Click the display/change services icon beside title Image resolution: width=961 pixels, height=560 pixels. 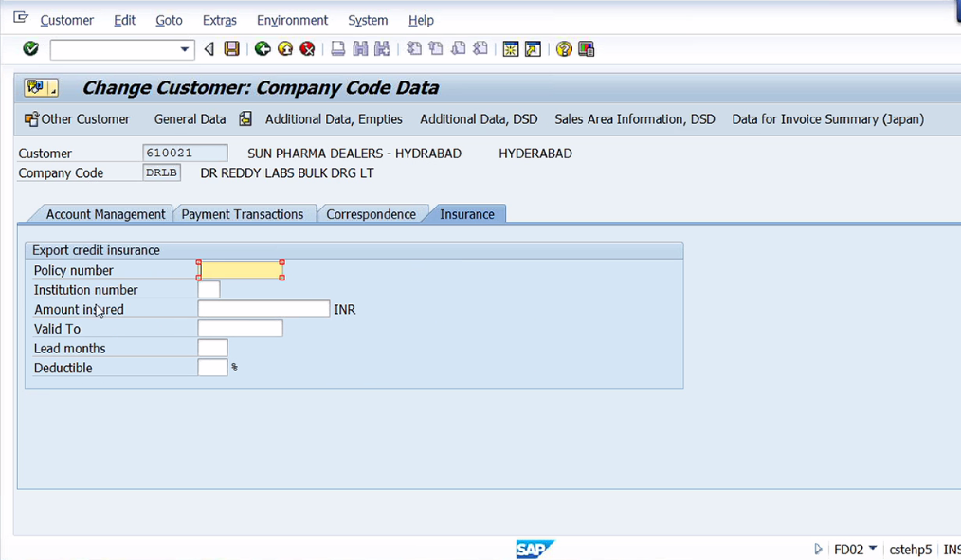coord(41,87)
